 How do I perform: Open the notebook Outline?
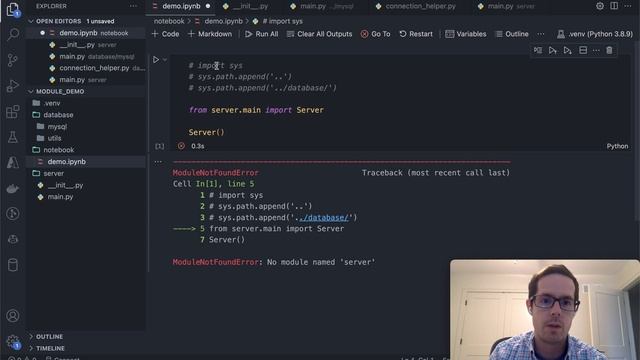point(512,34)
